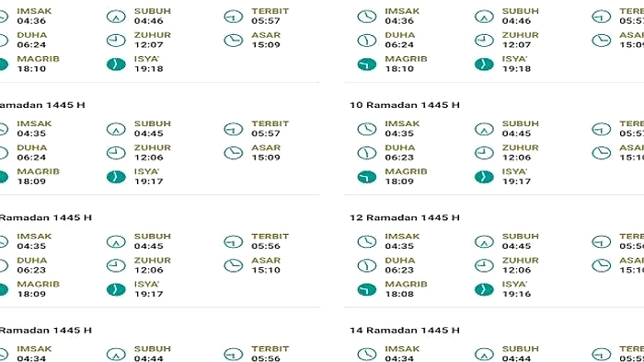Open the 14 Ramadan 1445 H heading

click(x=405, y=331)
